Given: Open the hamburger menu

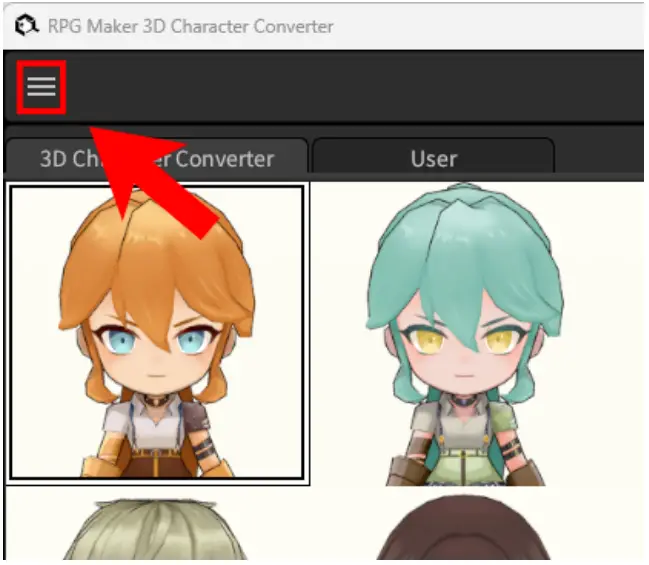Looking at the screenshot, I should pos(41,87).
